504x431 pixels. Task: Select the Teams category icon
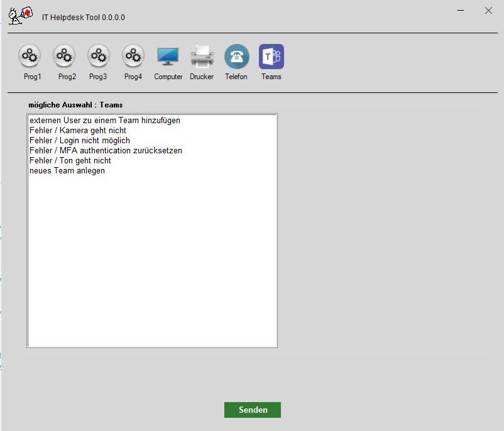point(271,56)
